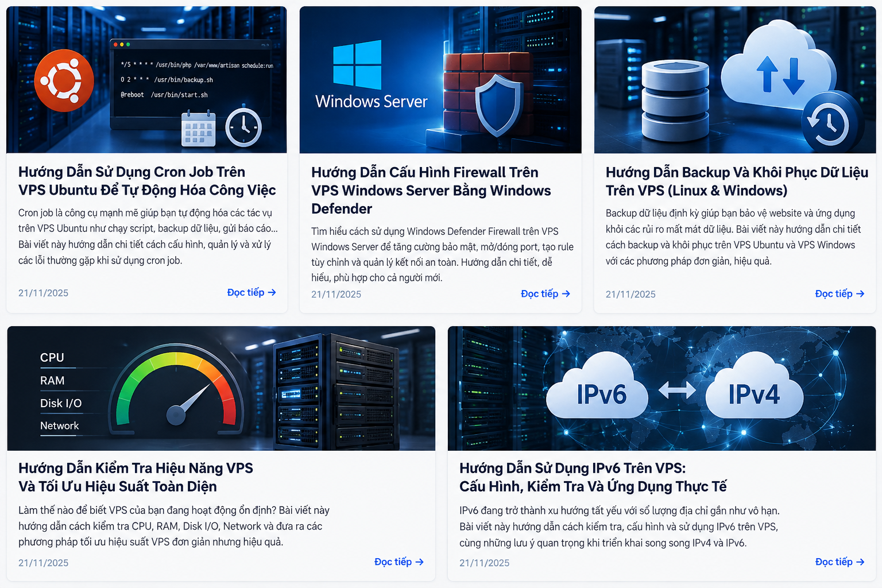The height and width of the screenshot is (588, 882).
Task: Click the 'Windows Server' text in firewall image
Action: [x=372, y=102]
